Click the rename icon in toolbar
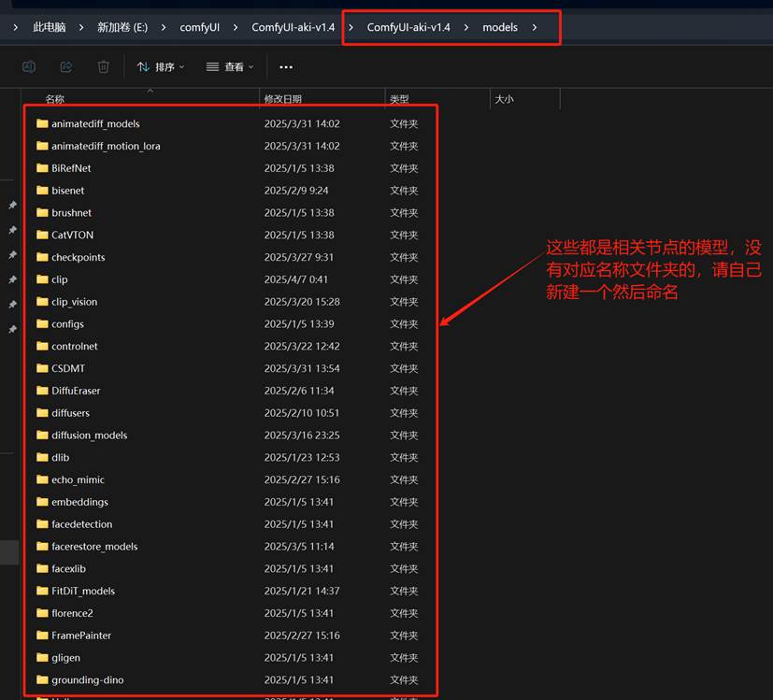The width and height of the screenshot is (773, 700). pyautogui.click(x=29, y=67)
